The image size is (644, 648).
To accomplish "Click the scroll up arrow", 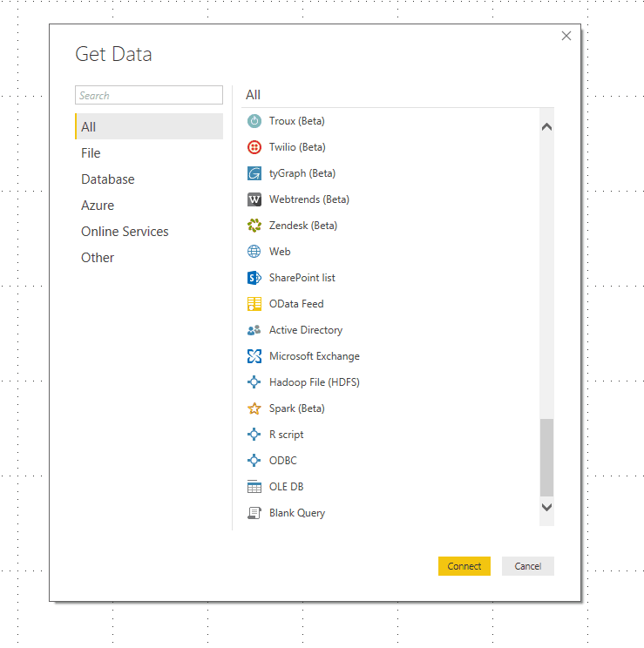I will click(546, 126).
